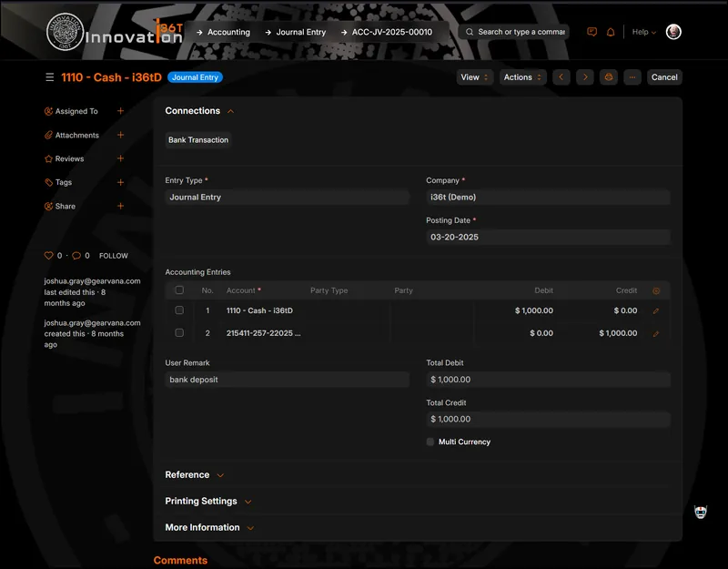Click the blue Journal Entry status badge
Image resolution: width=728 pixels, height=569 pixels.
(195, 77)
